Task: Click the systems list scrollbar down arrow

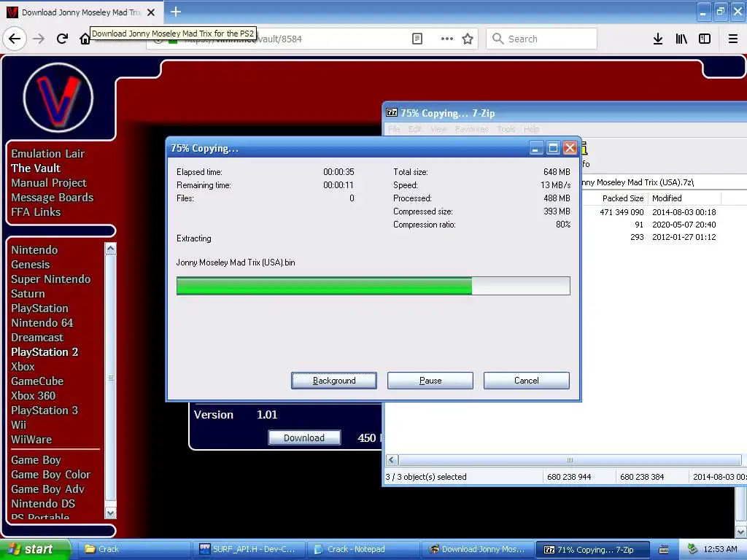Action: click(x=111, y=513)
